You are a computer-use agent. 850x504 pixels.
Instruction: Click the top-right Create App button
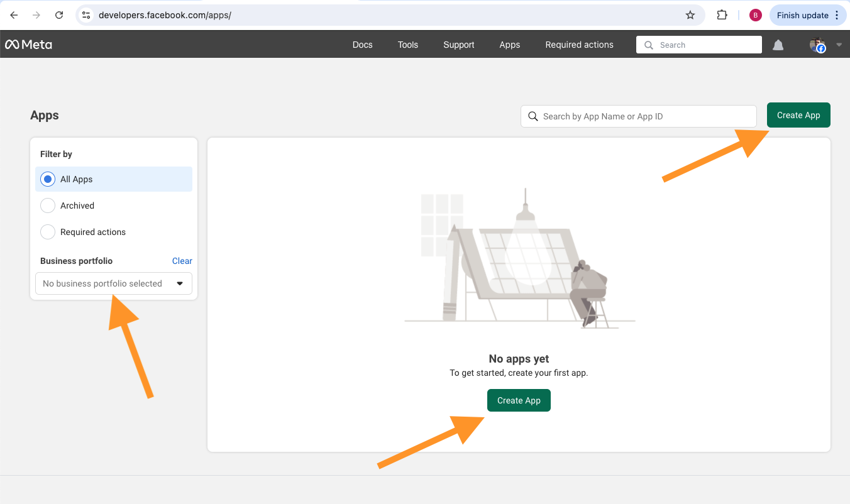798,115
